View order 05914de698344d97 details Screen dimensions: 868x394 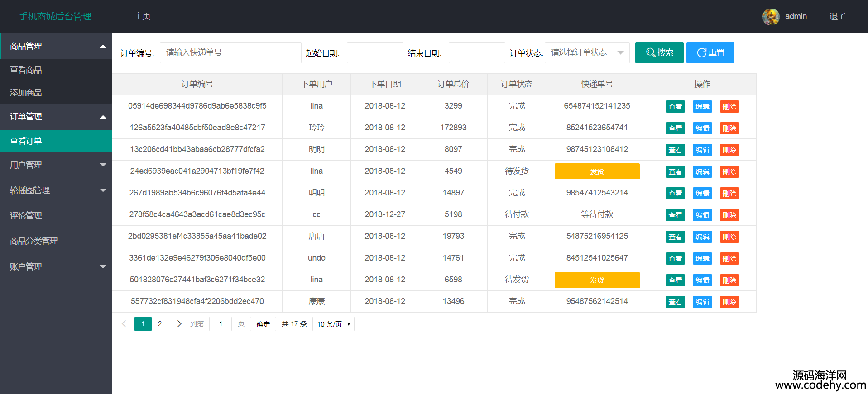[x=675, y=106]
